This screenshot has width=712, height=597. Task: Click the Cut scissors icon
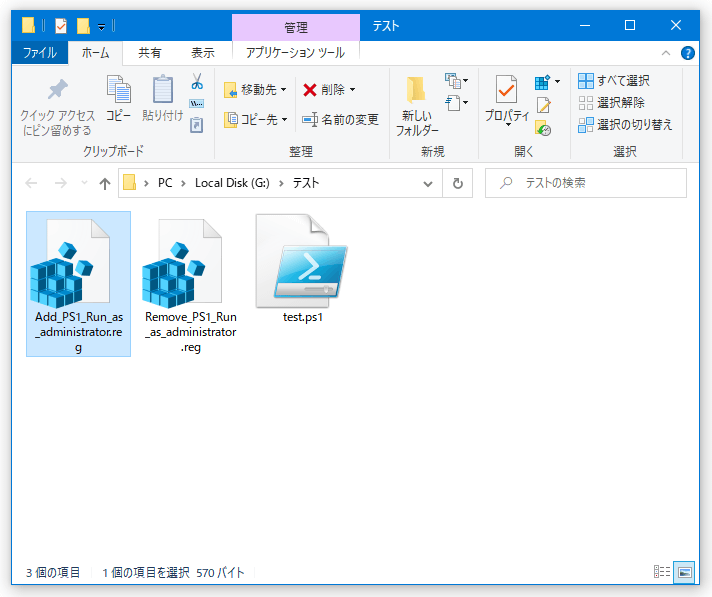point(197,82)
